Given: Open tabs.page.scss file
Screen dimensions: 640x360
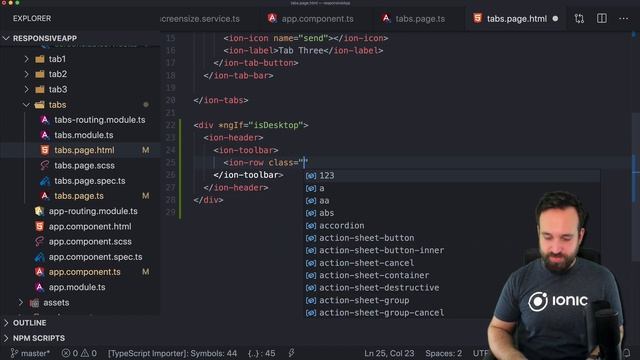Looking at the screenshot, I should coord(84,166).
